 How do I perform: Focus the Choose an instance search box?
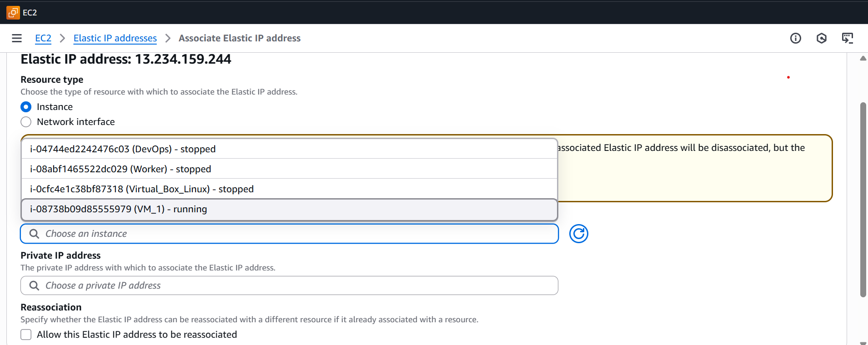point(290,234)
